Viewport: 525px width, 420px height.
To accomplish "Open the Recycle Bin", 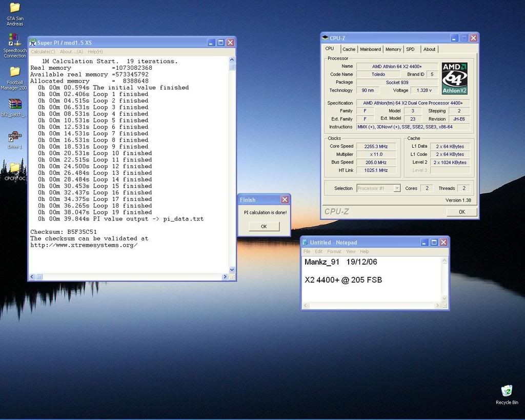I will click(x=507, y=391).
